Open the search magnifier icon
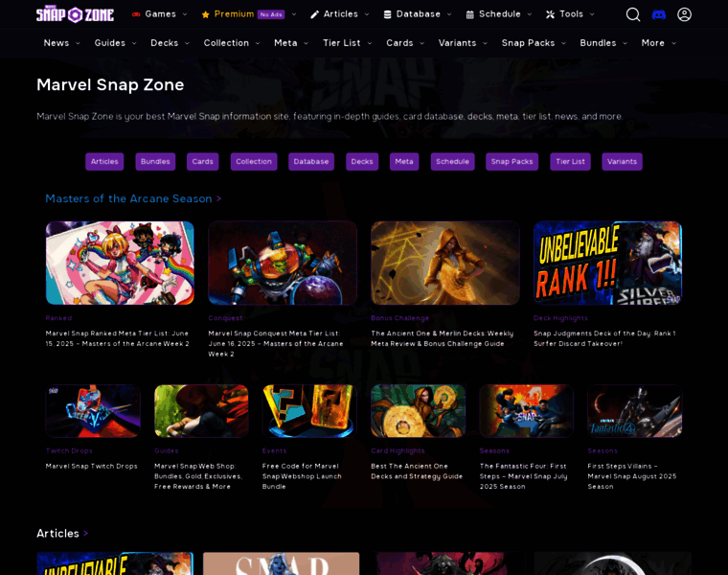Viewport: 728px width, 575px height. tap(633, 14)
